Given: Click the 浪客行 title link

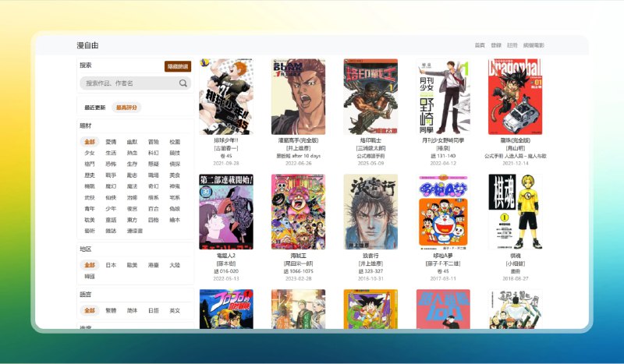Looking at the screenshot, I should click(370, 255).
